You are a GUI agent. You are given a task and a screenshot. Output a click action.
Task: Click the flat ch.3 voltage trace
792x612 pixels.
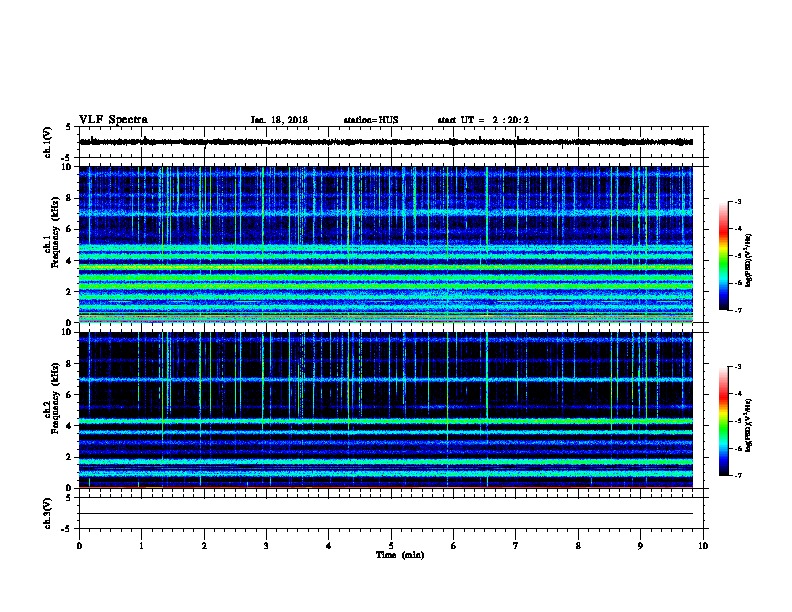coord(386,514)
